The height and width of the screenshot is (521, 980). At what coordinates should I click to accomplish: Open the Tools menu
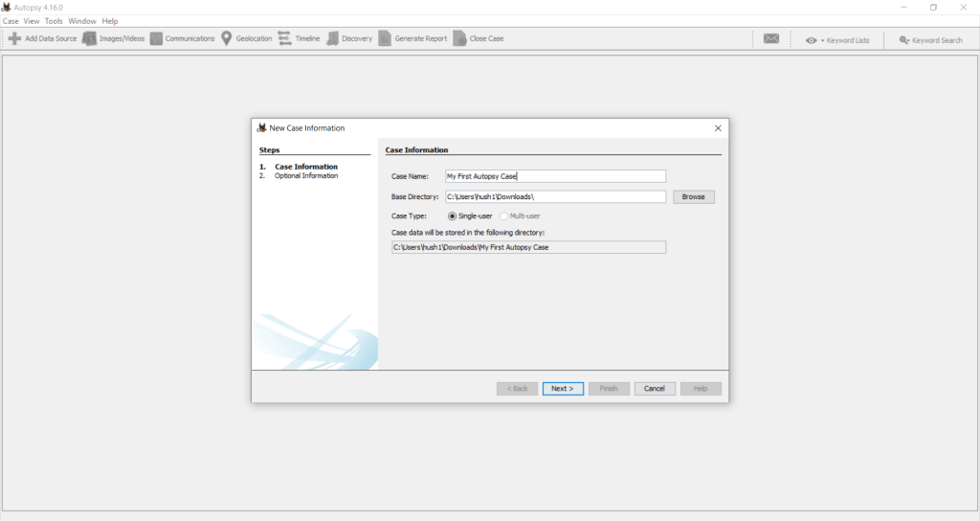(54, 21)
